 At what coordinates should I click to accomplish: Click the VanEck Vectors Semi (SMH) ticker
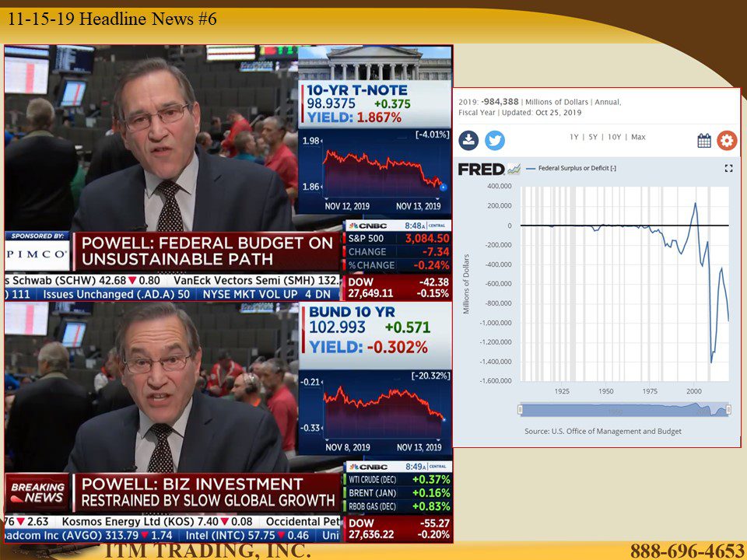coord(257,281)
